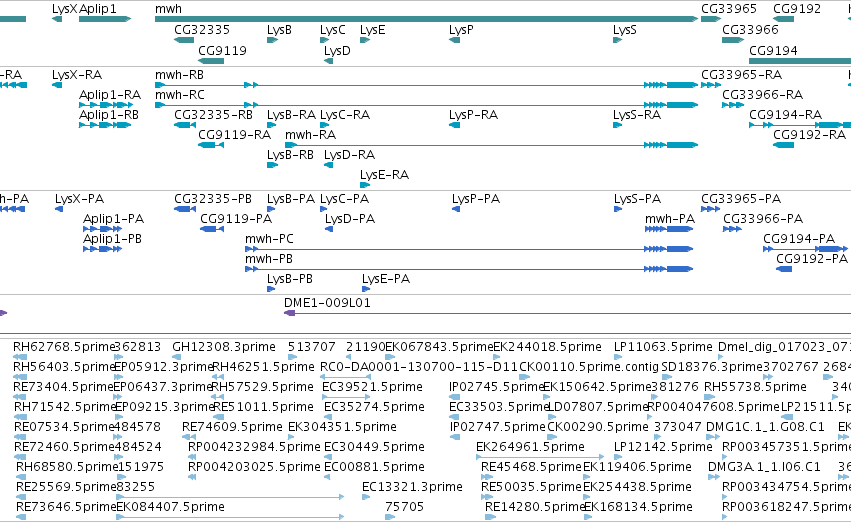Screen dimensions: 851x522
Task: Click the LysS gene label
Action: click(624, 30)
